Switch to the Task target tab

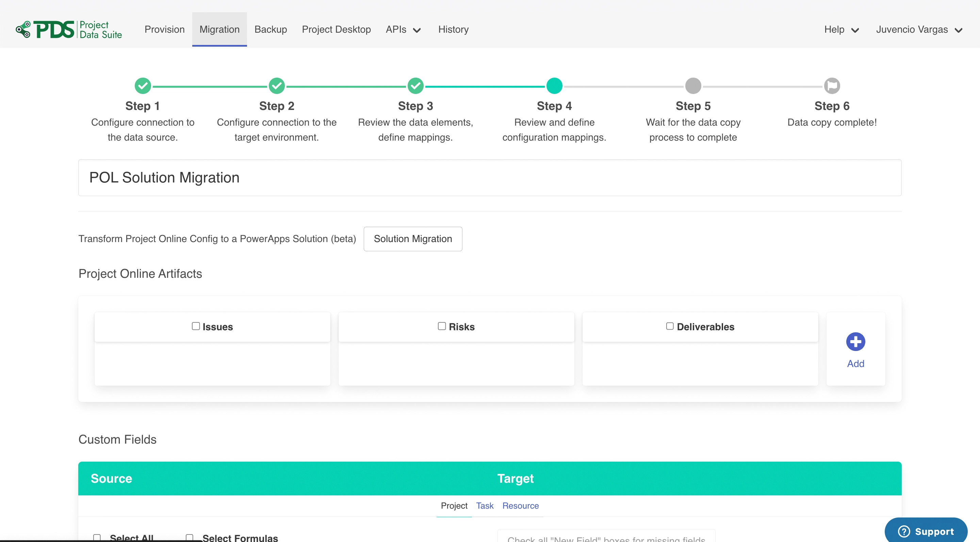coord(484,506)
